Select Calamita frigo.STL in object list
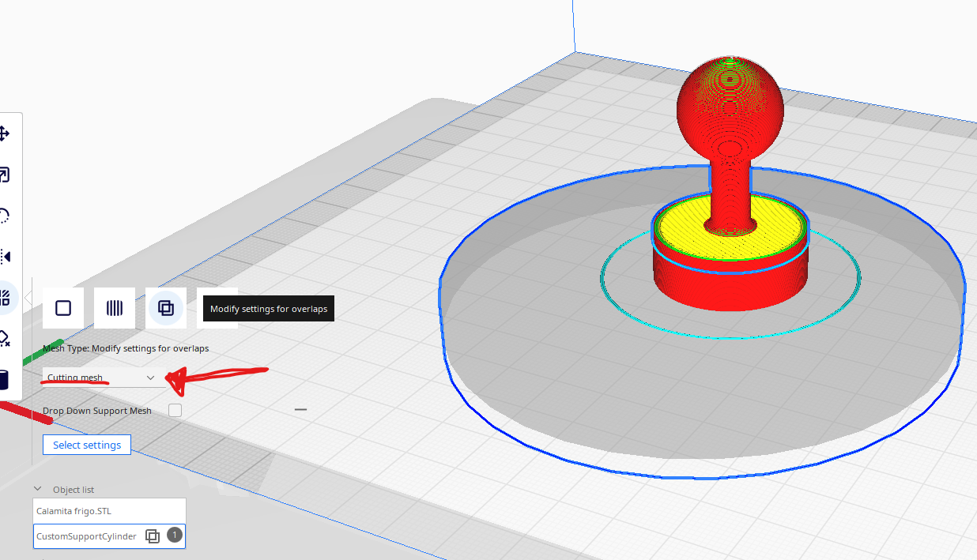The height and width of the screenshot is (560, 977). (x=109, y=511)
